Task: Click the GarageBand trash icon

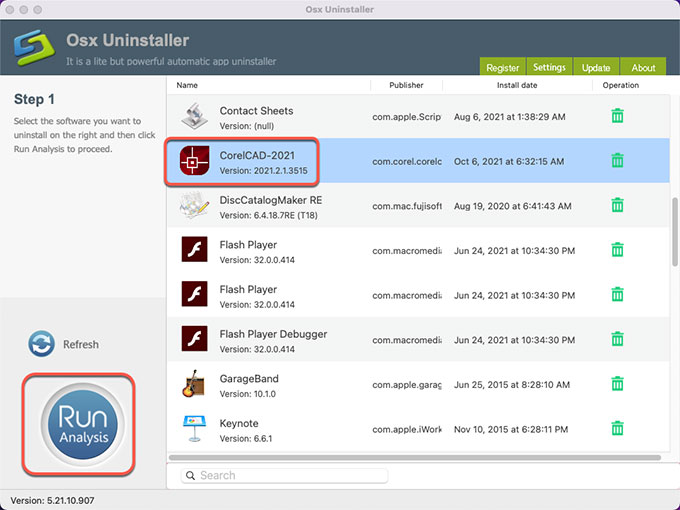Action: [617, 384]
